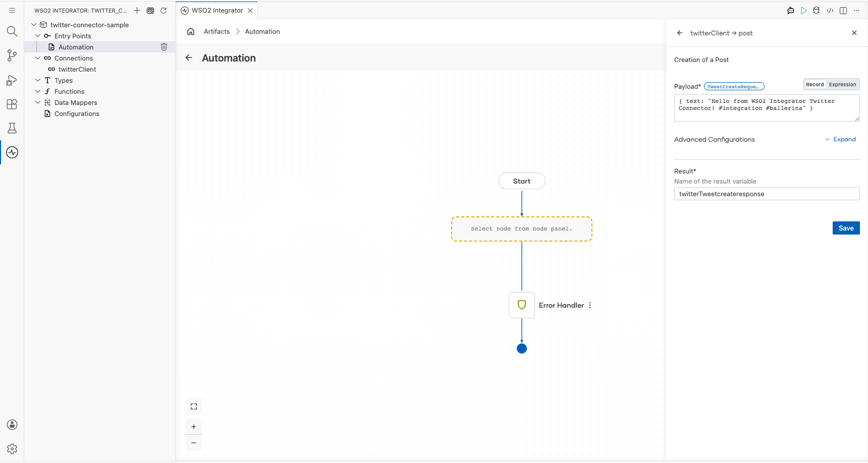This screenshot has height=463, width=868.
Task: Split the editor layout icon
Action: 843,10
